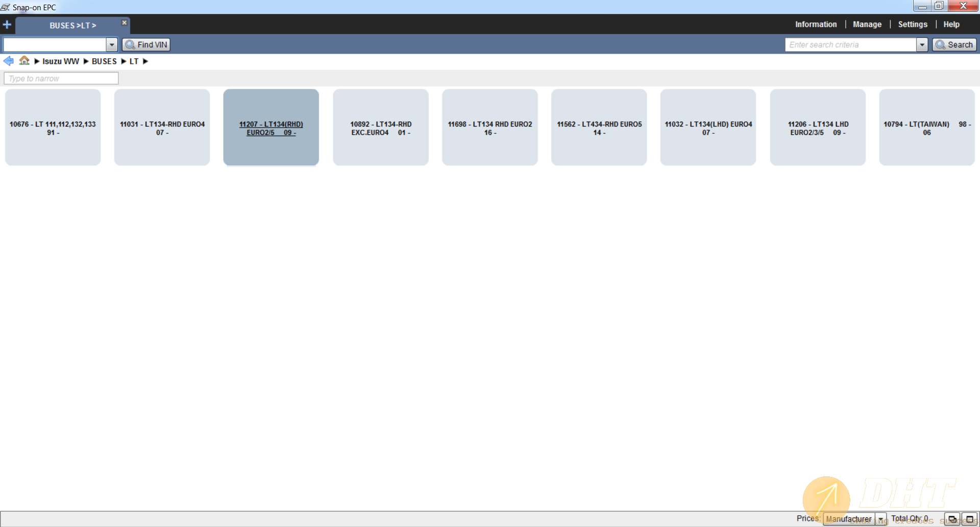Open the Manage menu
The height and width of the screenshot is (527, 980).
[867, 25]
